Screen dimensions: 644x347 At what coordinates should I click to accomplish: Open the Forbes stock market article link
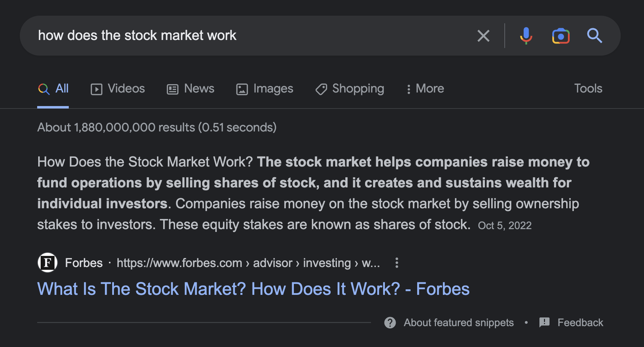[253, 289]
